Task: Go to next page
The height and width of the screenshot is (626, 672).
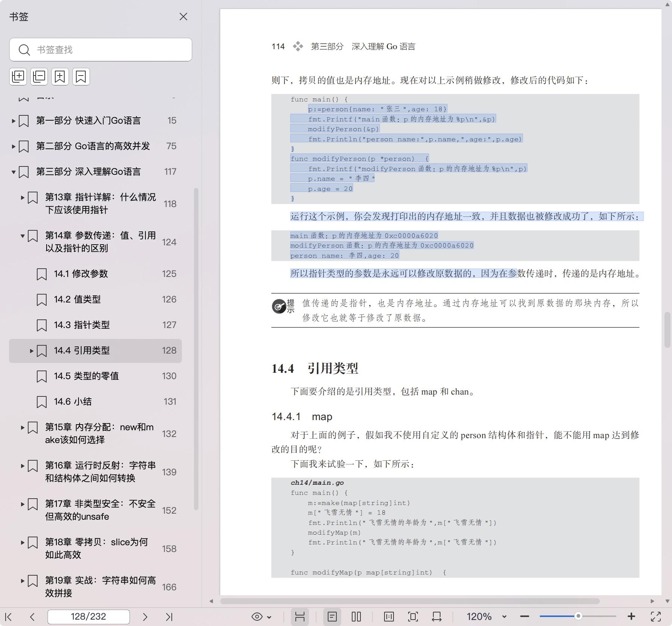Action: (145, 617)
